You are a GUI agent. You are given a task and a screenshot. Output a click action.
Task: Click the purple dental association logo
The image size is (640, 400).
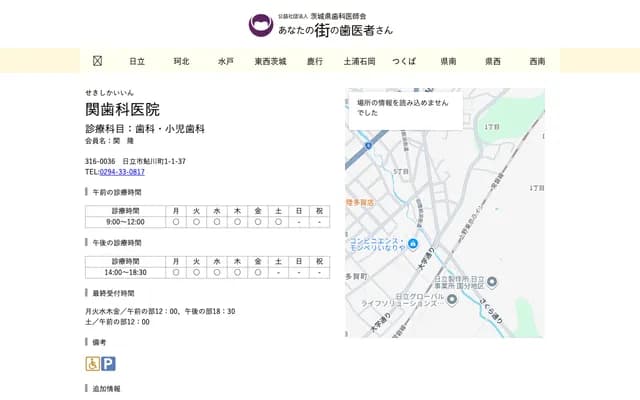tap(261, 25)
